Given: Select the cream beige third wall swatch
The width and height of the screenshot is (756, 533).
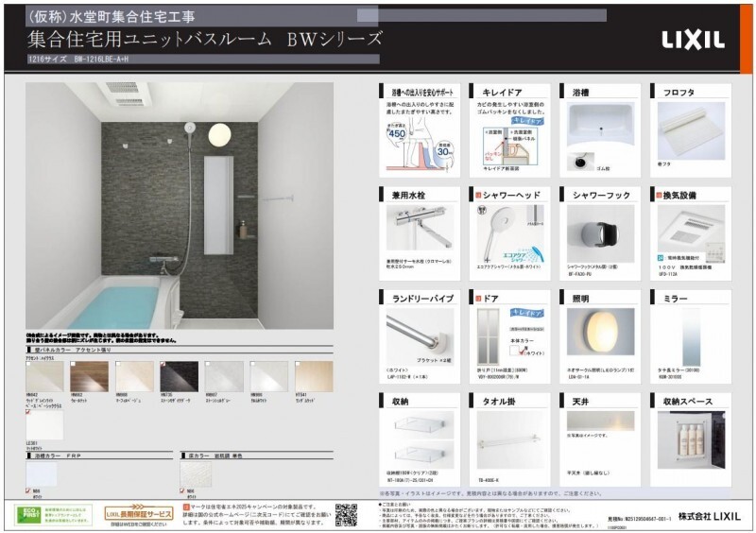Looking at the screenshot, I should click(134, 376).
